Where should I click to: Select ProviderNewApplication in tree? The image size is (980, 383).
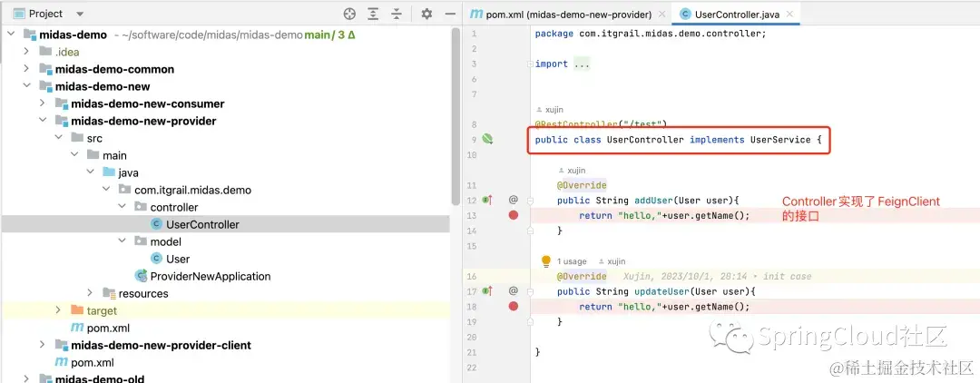(211, 276)
